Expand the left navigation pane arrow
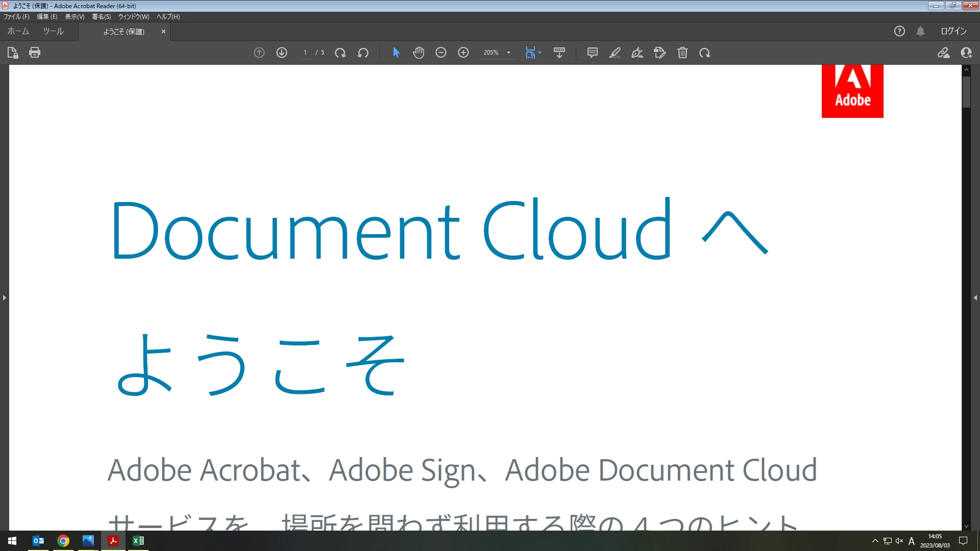980x551 pixels. (x=4, y=297)
